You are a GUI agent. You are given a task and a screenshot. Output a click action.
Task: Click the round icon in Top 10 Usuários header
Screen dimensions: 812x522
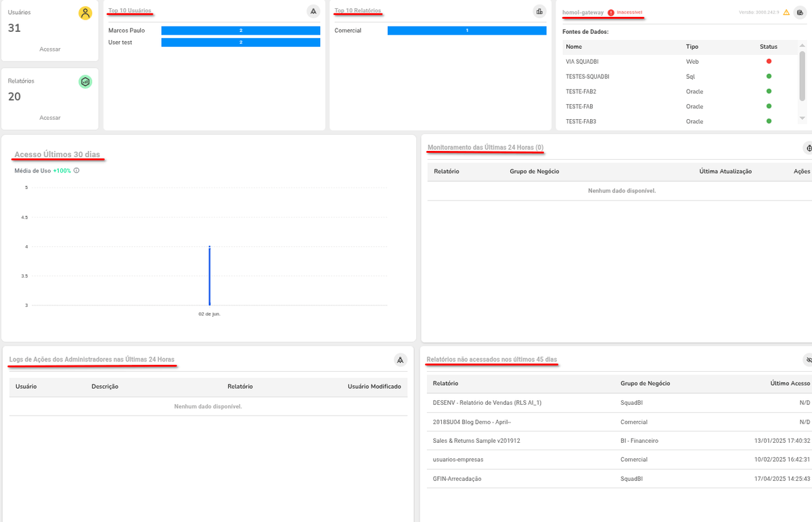pos(313,12)
